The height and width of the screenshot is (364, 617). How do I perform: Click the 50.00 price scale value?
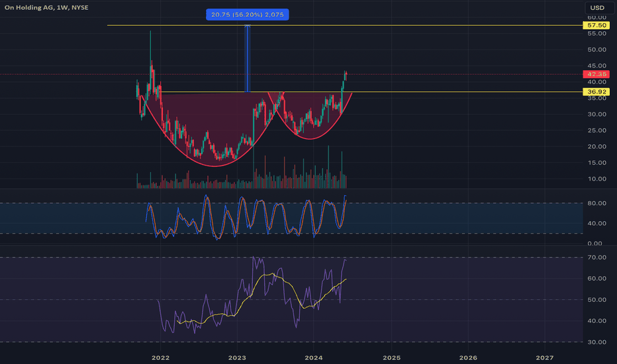pos(597,50)
